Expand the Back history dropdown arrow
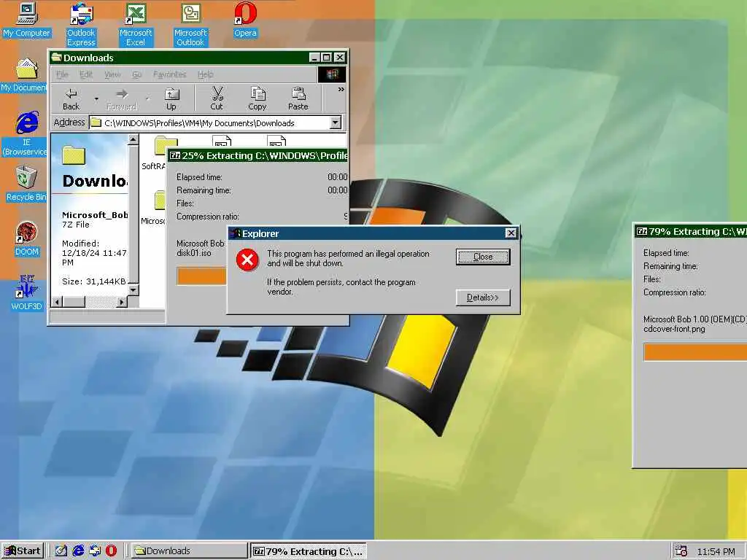 click(x=96, y=99)
